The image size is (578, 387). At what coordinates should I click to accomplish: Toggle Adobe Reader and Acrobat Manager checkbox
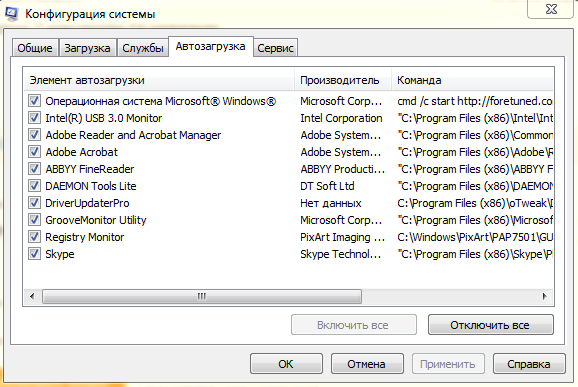coord(34,135)
